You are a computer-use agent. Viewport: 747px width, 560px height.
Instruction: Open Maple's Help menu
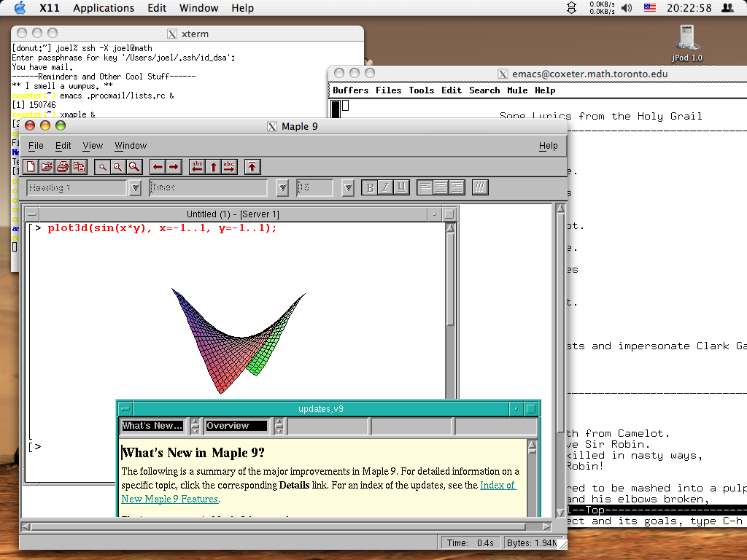pyautogui.click(x=549, y=146)
